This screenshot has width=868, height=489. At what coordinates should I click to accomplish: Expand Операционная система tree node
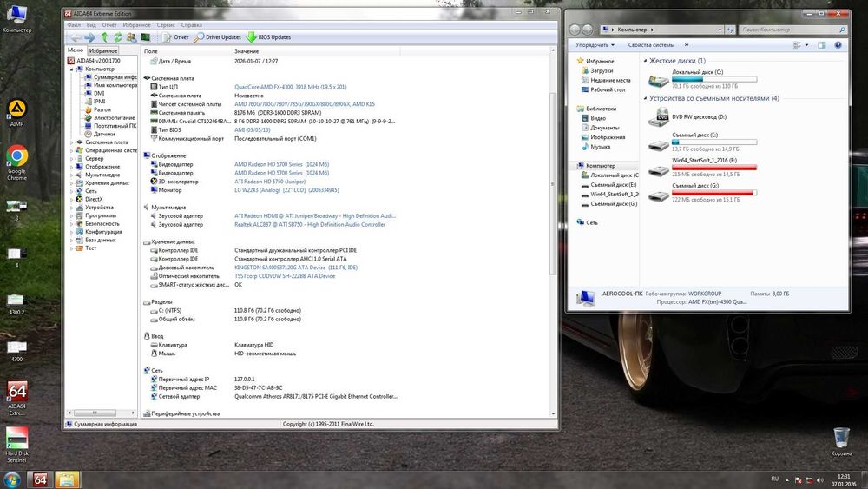click(71, 150)
